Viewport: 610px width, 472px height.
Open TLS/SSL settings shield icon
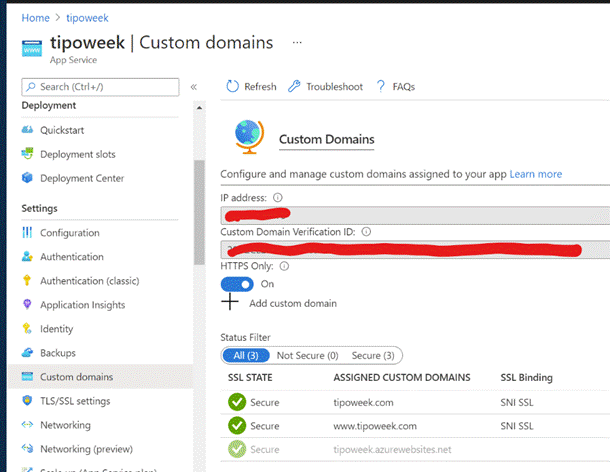(27, 401)
